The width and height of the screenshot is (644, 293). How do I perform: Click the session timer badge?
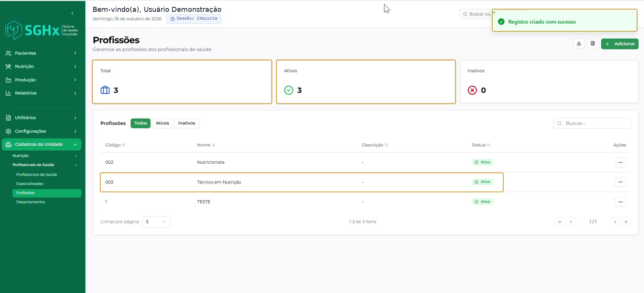click(194, 19)
